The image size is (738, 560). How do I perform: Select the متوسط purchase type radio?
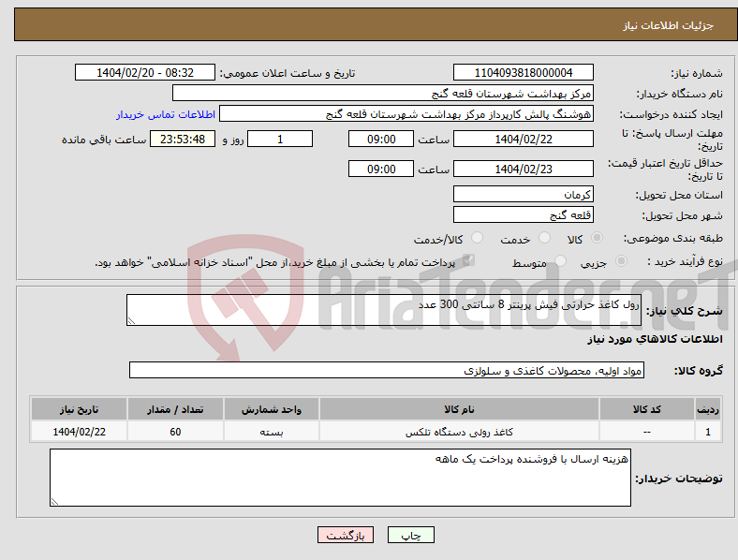560,261
